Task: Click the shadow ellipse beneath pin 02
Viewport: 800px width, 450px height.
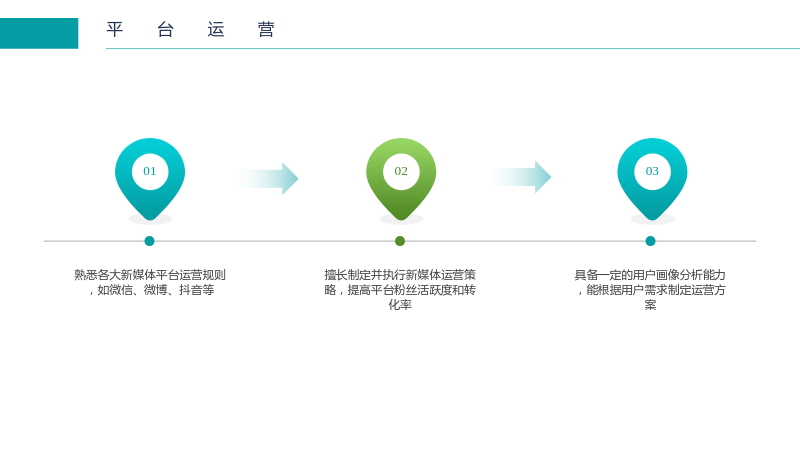Action: (x=401, y=219)
